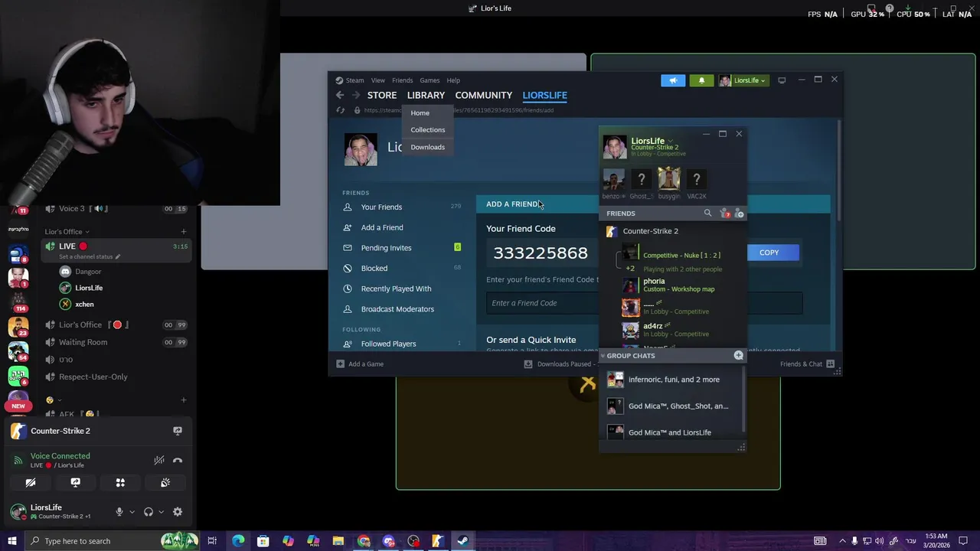Viewport: 980px width, 551px height.
Task: Toggle Discord noise suppression icon
Action: pos(158,460)
